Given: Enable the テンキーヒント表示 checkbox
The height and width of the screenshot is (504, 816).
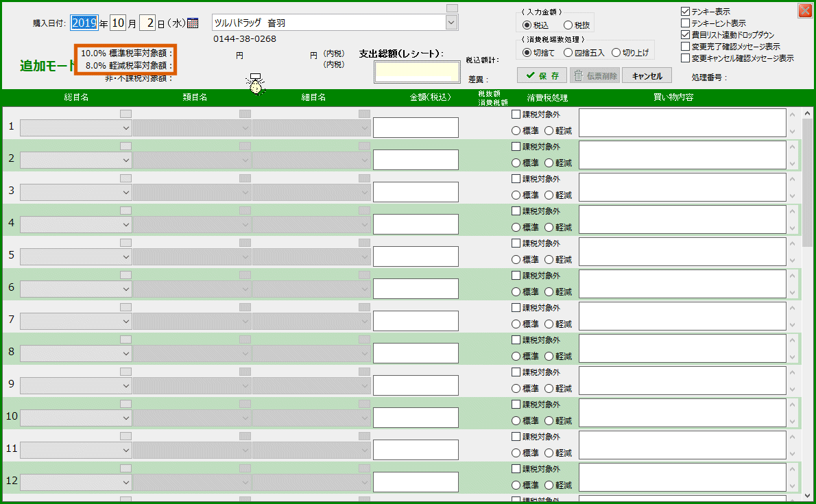Looking at the screenshot, I should coord(684,22).
